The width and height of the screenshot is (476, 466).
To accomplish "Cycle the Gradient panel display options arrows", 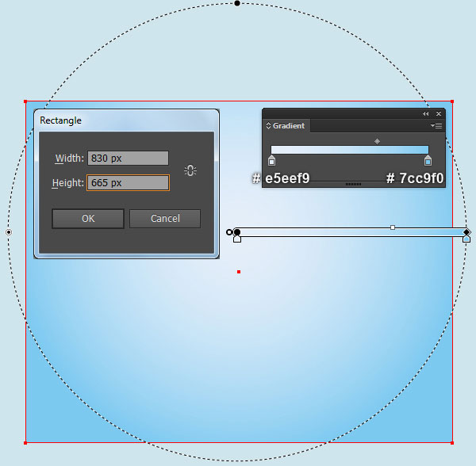I will (x=268, y=125).
